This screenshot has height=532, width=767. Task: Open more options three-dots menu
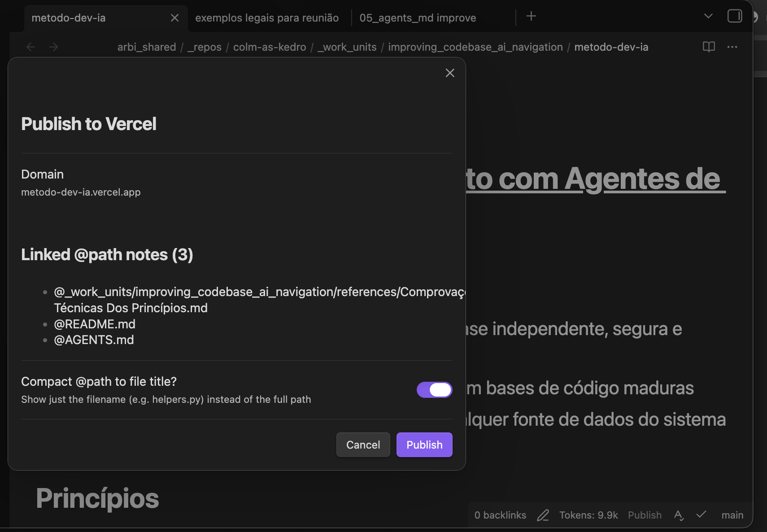tap(732, 47)
